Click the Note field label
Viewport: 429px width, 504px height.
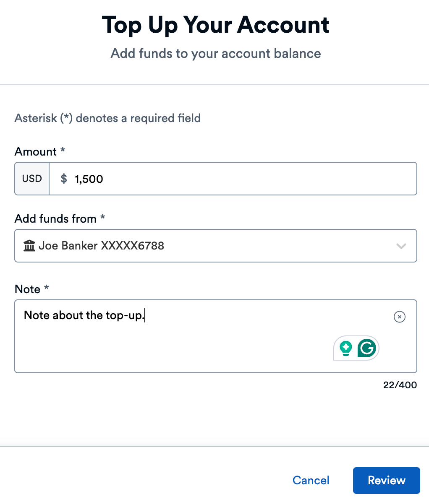(27, 289)
